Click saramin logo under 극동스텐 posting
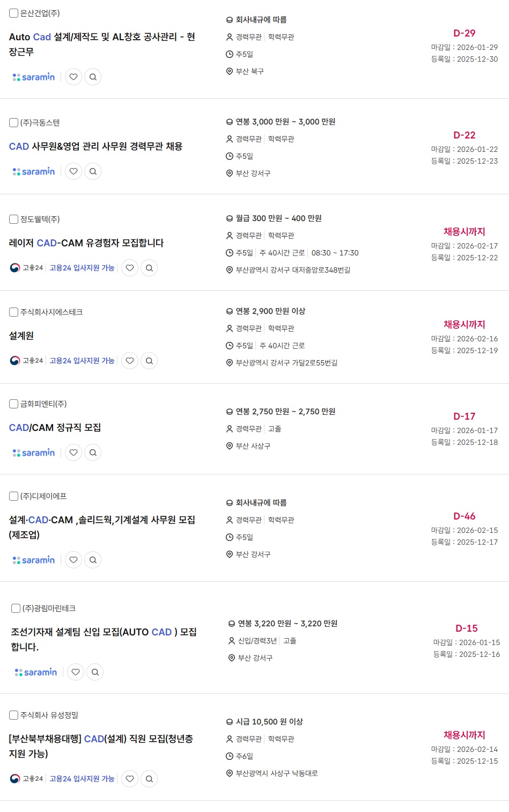 click(x=34, y=171)
